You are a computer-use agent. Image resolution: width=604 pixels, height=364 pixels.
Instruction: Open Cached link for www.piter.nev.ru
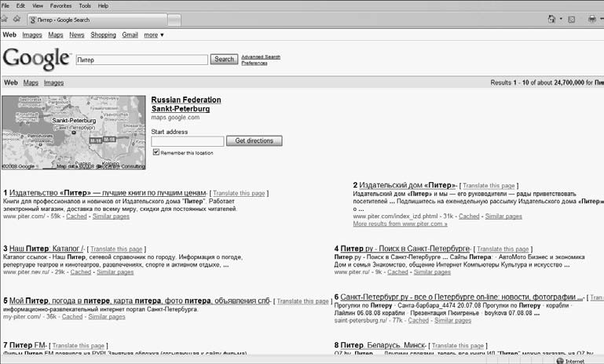tap(81, 272)
